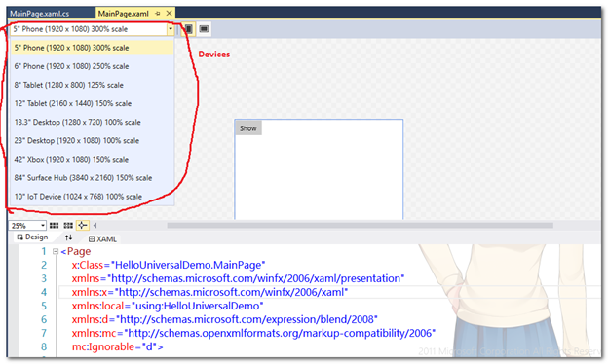Click the xmlns:x namespace line

[209, 292]
